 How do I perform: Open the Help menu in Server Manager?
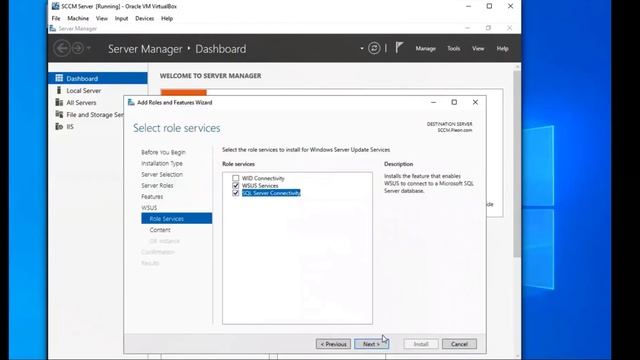click(x=502, y=48)
